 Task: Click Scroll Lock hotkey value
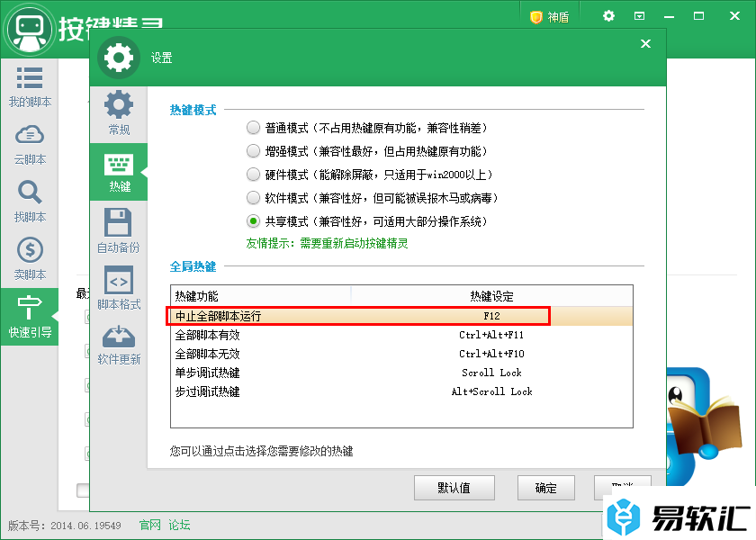coord(491,373)
